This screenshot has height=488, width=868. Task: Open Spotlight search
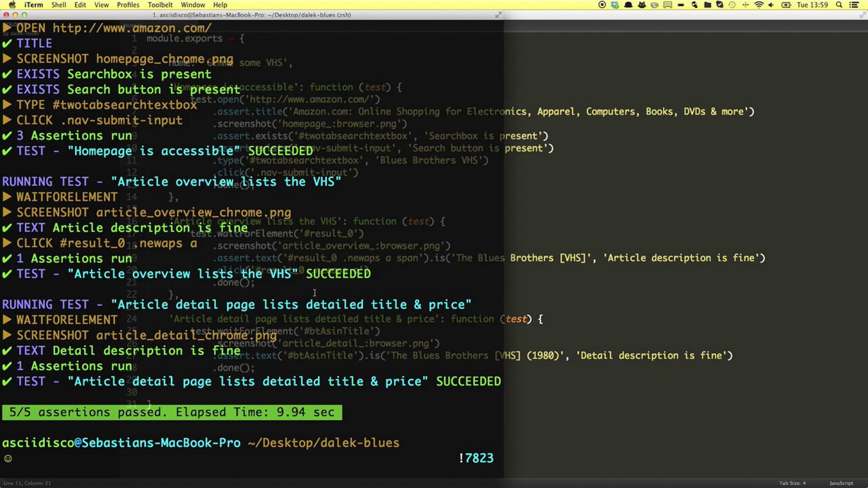pos(839,5)
